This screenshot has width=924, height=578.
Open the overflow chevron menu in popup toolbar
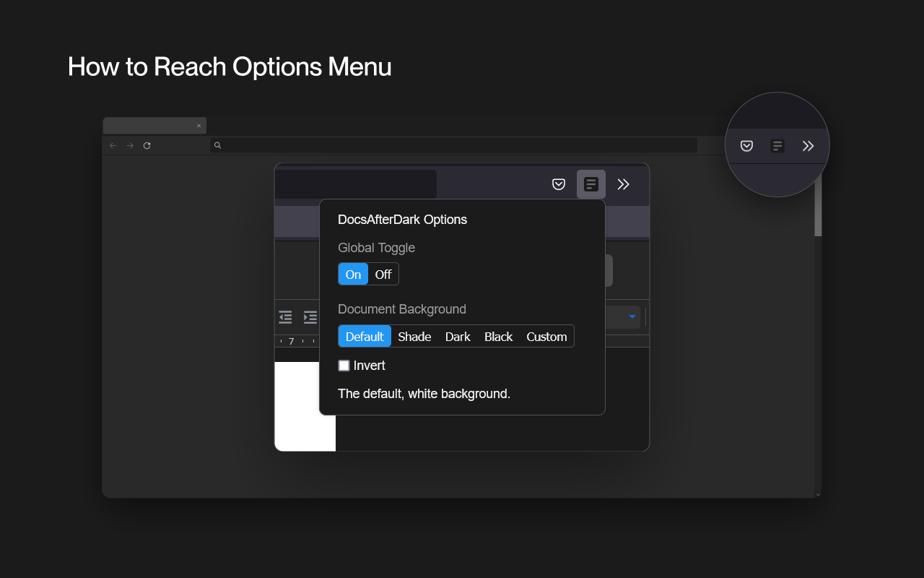(x=624, y=184)
